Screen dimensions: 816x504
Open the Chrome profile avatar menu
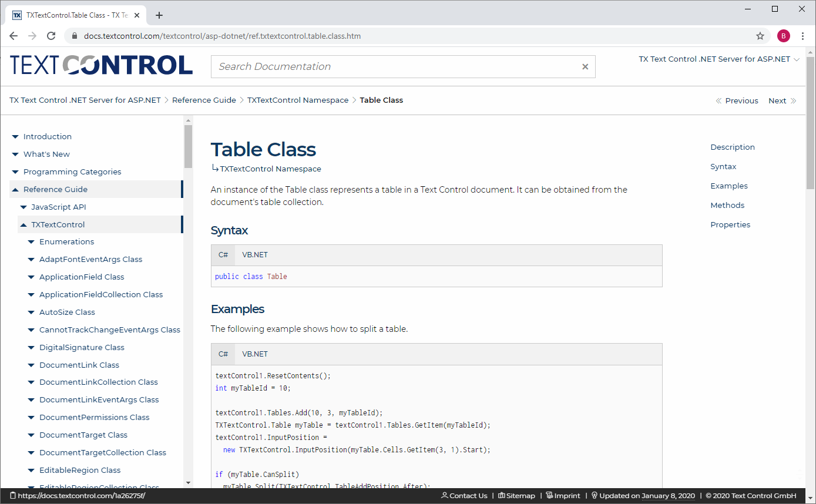[784, 36]
